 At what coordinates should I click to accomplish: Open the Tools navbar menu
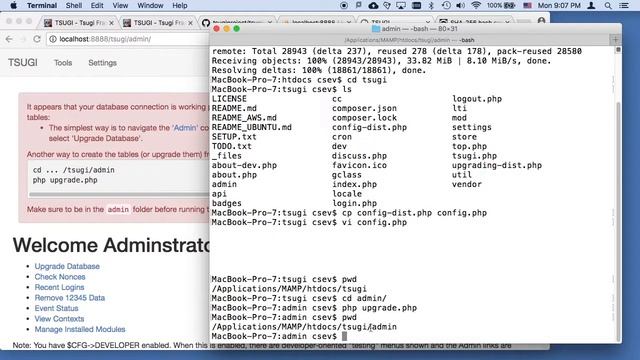click(x=63, y=63)
